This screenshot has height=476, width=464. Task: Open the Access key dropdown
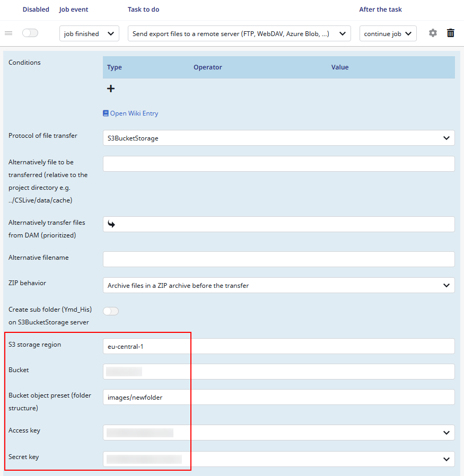[x=278, y=433]
